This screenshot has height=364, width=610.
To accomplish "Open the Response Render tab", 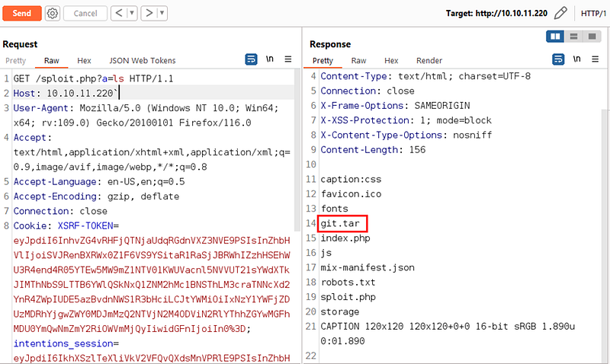I will (x=429, y=61).
